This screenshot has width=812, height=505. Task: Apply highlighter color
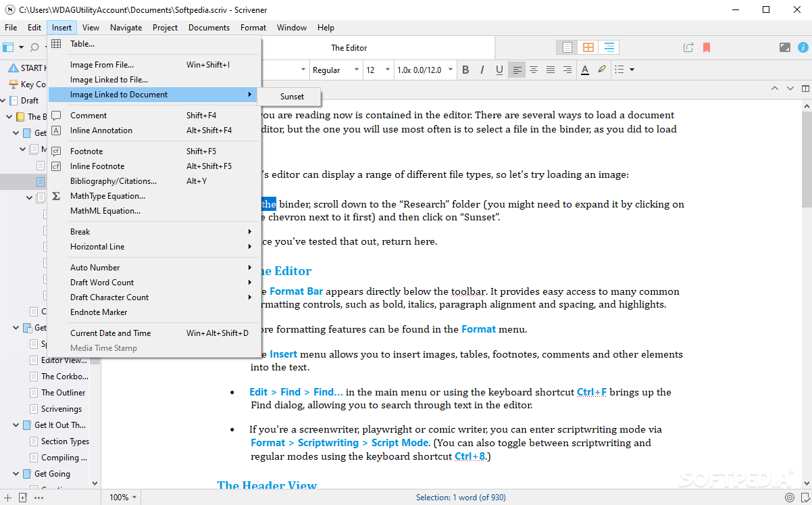(602, 70)
